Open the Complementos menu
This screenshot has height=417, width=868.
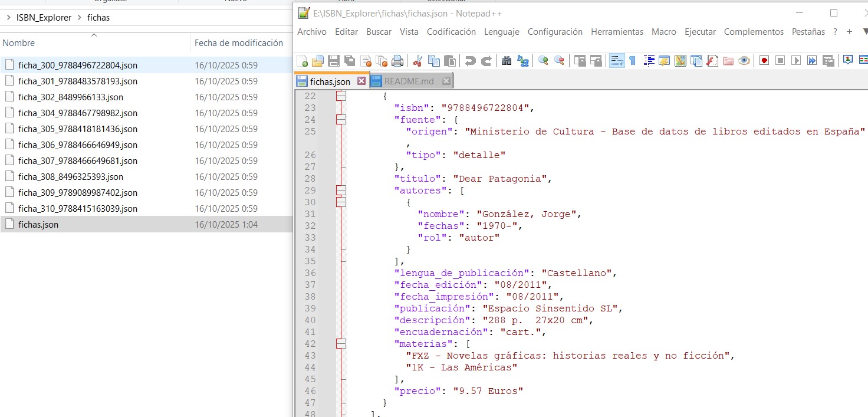[x=754, y=32]
